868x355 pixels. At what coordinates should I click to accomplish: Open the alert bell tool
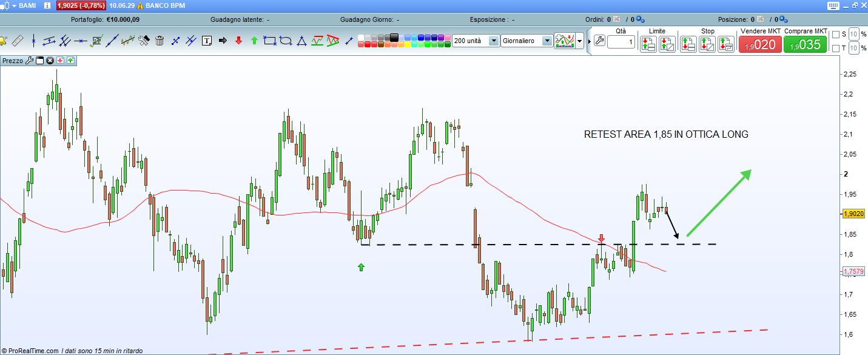pyautogui.click(x=3, y=41)
